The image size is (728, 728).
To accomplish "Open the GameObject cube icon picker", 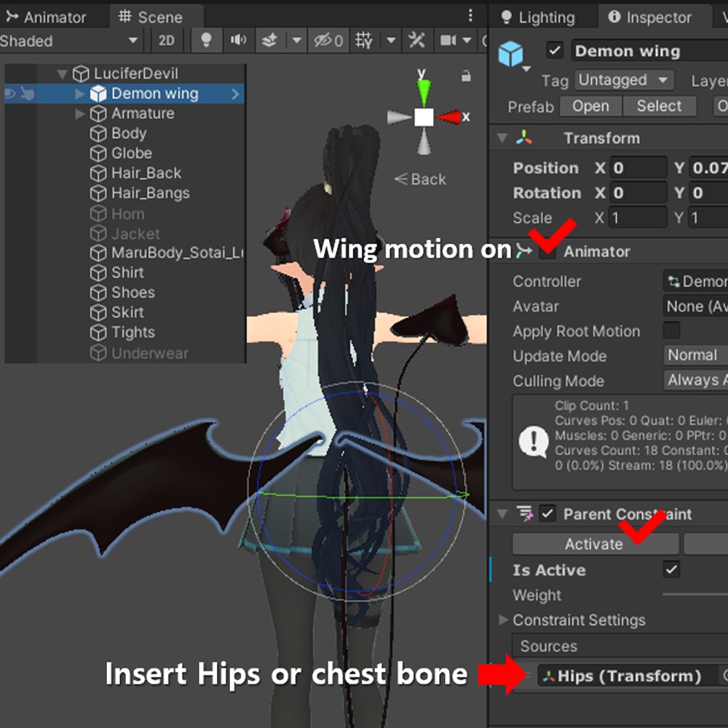I will (511, 55).
